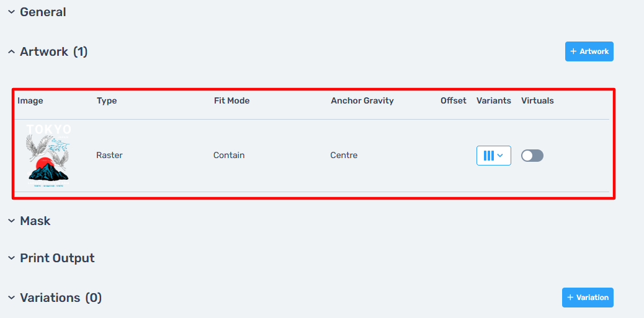644x318 pixels.
Task: Select the Raster type cell
Action: click(x=109, y=155)
